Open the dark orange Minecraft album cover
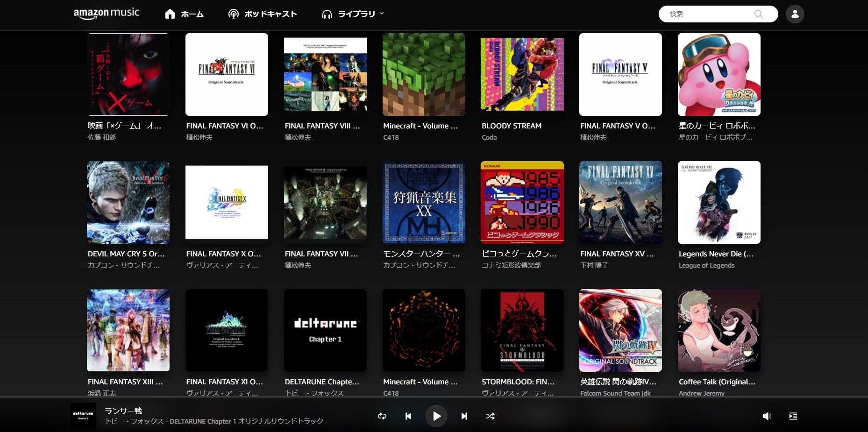This screenshot has width=868, height=432. pyautogui.click(x=424, y=330)
